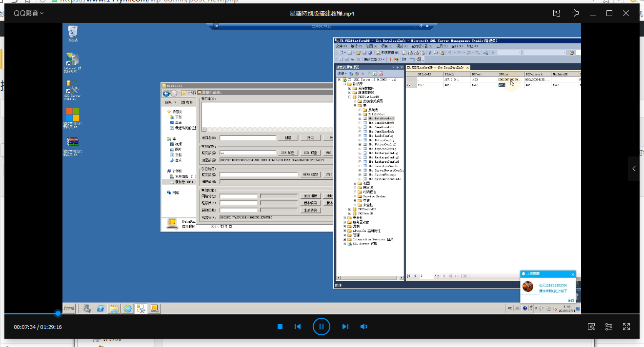Click the DBUser column header

(510, 74)
